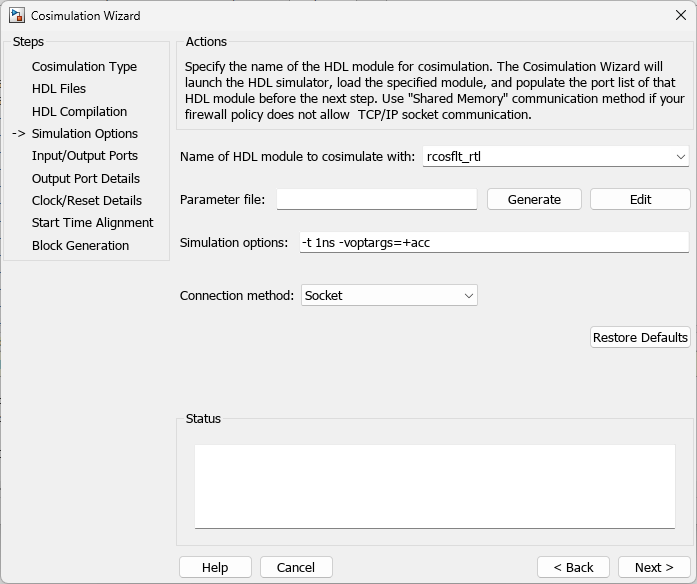Select the Simulation Options step
Viewport: 697px width, 584px height.
pyautogui.click(x=85, y=134)
